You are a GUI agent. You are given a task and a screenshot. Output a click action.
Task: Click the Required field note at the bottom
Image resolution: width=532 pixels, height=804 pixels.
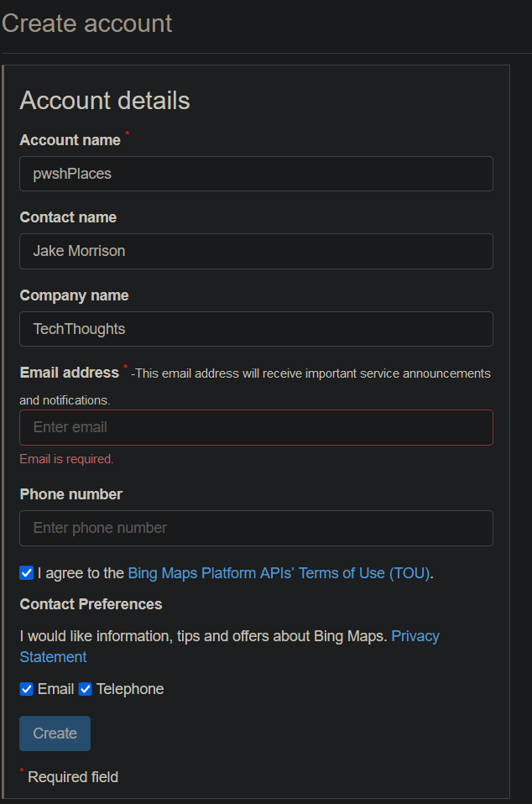[70, 776]
